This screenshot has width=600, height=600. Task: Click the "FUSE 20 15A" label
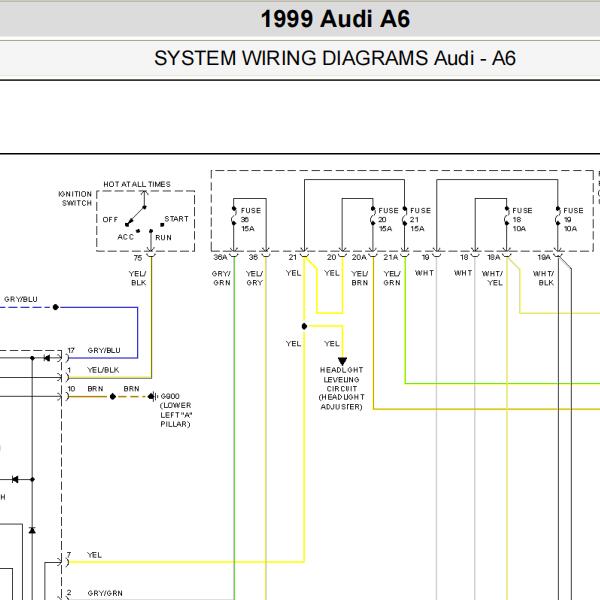(388, 220)
